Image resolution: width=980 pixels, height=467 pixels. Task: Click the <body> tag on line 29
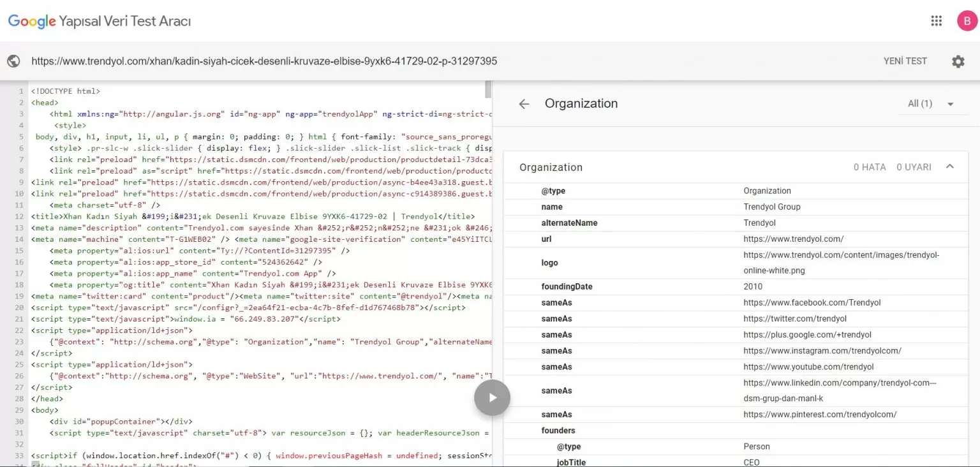coord(45,410)
